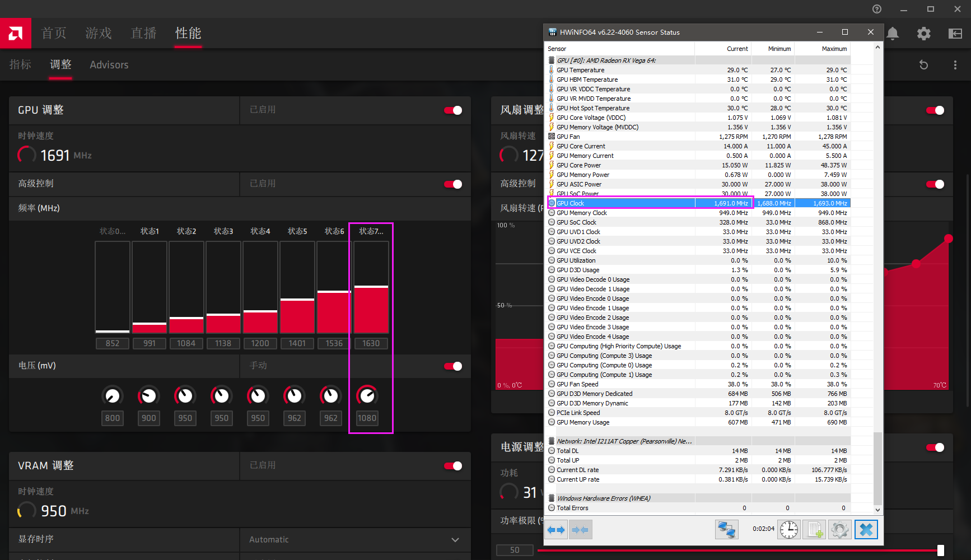Open Radeon notifications bell icon
Screen dimensions: 971x560
pos(893,34)
